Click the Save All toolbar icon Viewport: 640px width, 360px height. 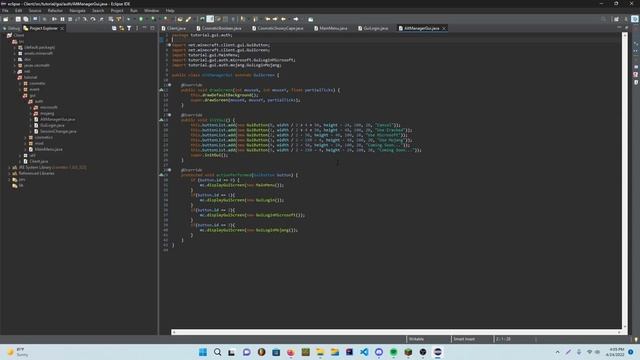(26, 19)
